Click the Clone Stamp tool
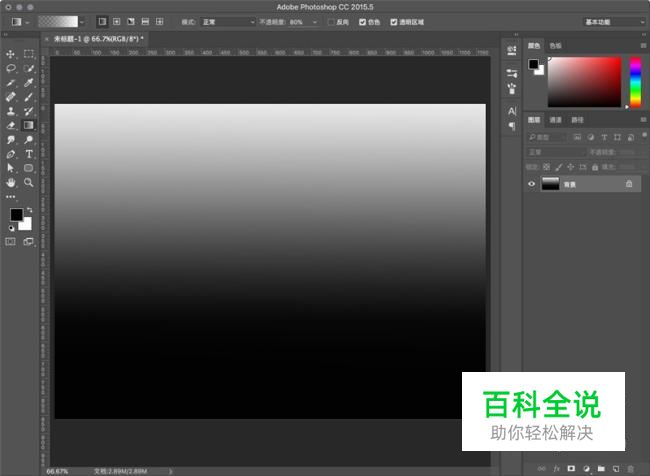The width and height of the screenshot is (650, 476). [x=11, y=111]
